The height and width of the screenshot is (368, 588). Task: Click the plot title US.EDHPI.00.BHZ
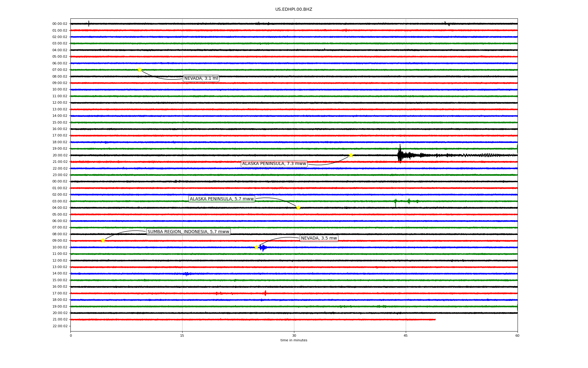294,10
